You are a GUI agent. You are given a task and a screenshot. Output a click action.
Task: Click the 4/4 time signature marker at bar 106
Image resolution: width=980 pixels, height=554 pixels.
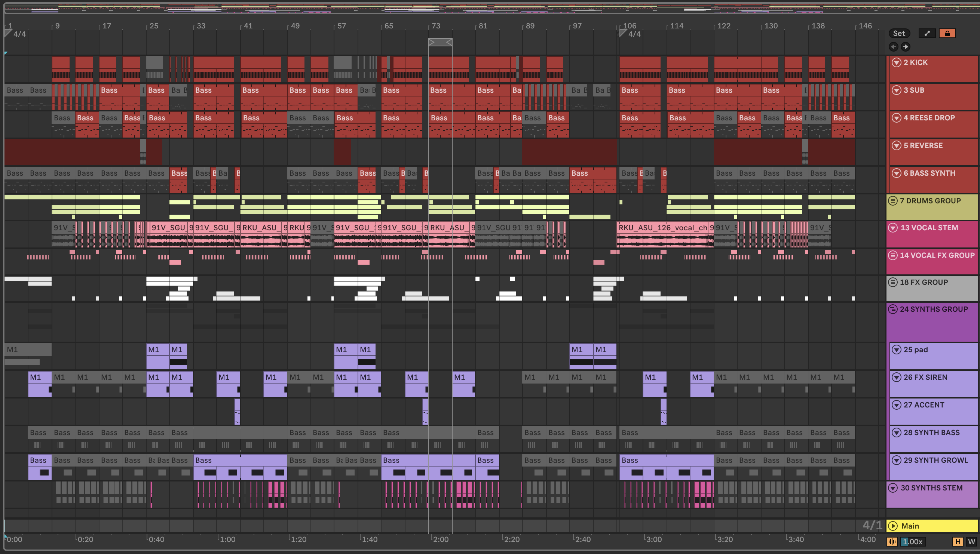(634, 34)
